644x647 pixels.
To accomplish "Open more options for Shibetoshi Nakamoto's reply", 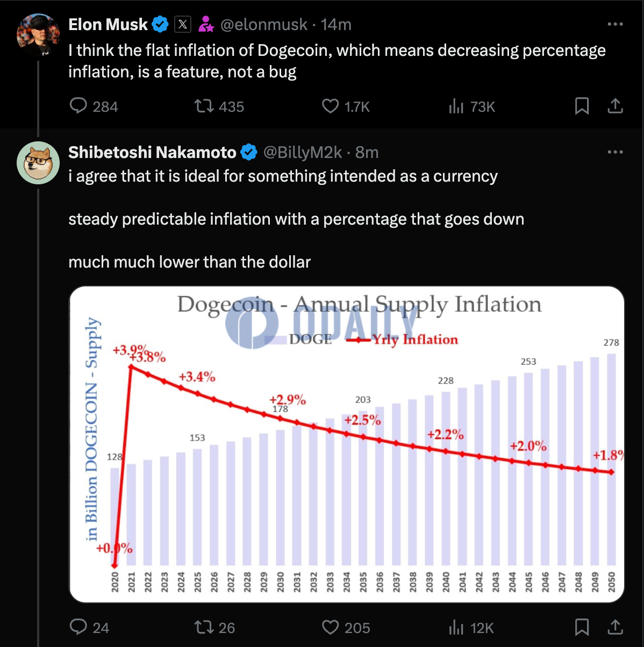I will coord(615,152).
